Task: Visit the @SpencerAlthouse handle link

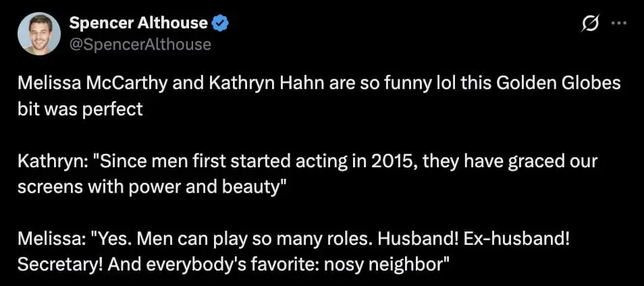Action: point(140,45)
